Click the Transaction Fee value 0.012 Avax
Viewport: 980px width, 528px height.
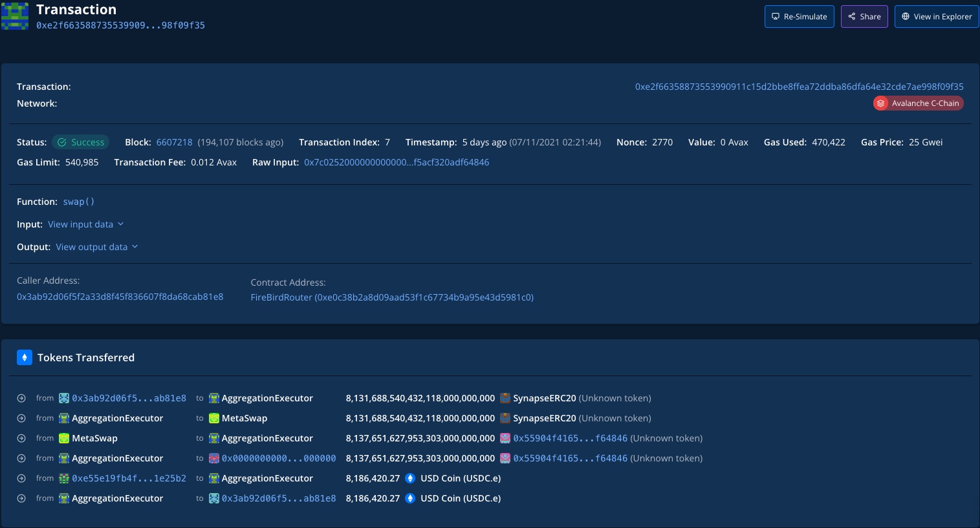pos(213,162)
